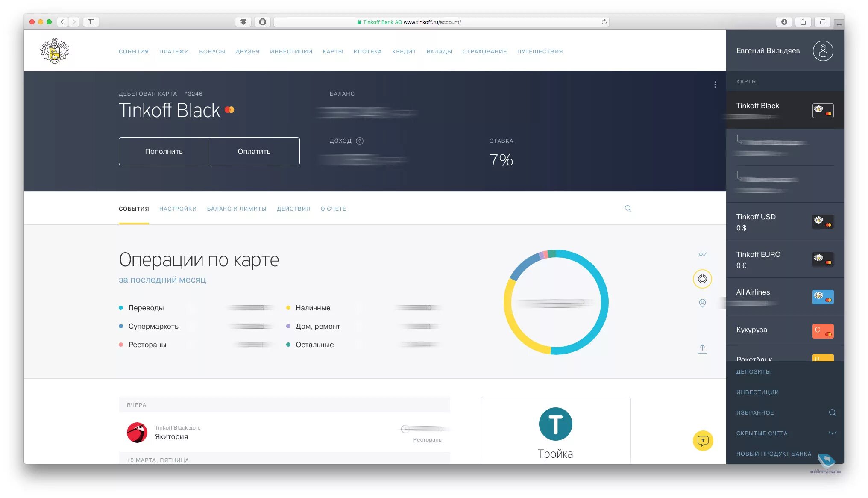Screen dimensions: 868x498
Task: Open the Путешествия top menu item
Action: click(x=540, y=51)
